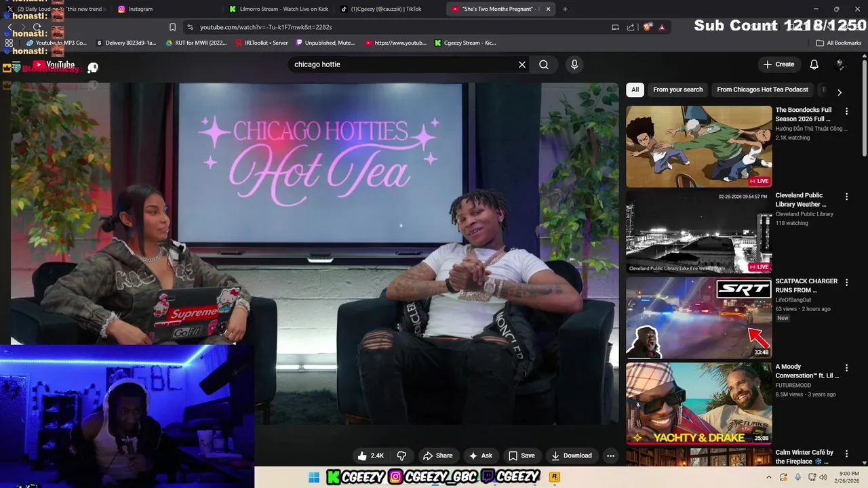Clear the YouTube search box text
This screenshot has width=868, height=488.
pyautogui.click(x=522, y=64)
